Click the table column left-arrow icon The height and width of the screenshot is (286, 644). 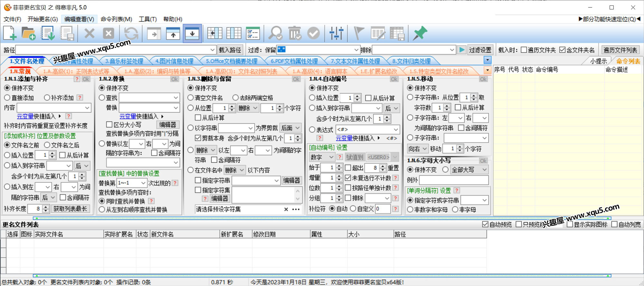(x=215, y=33)
